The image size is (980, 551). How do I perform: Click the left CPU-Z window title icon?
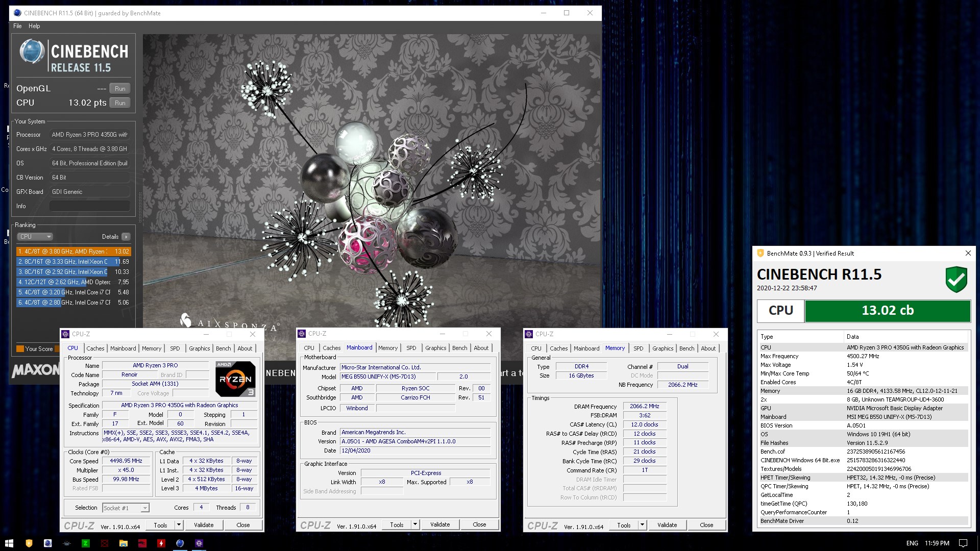65,334
